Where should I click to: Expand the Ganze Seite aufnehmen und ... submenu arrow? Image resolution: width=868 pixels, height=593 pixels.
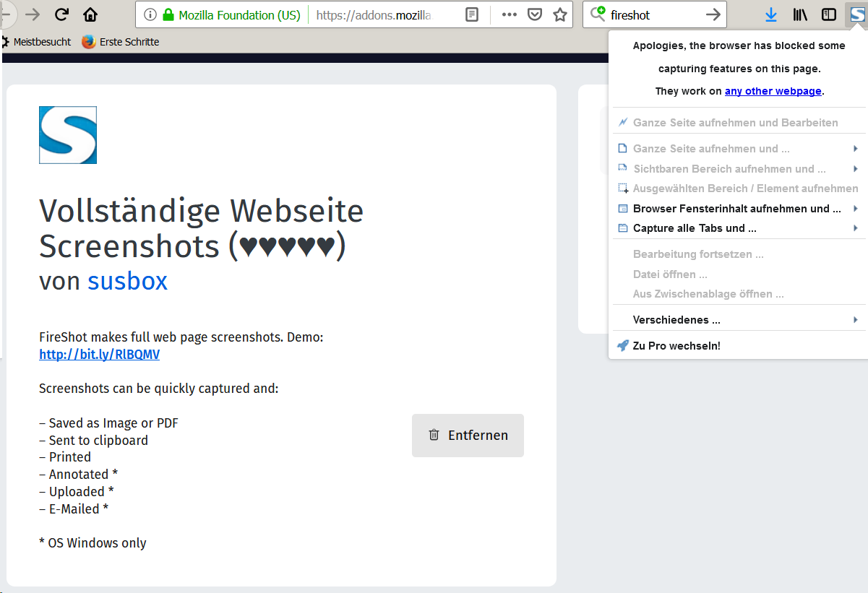856,149
